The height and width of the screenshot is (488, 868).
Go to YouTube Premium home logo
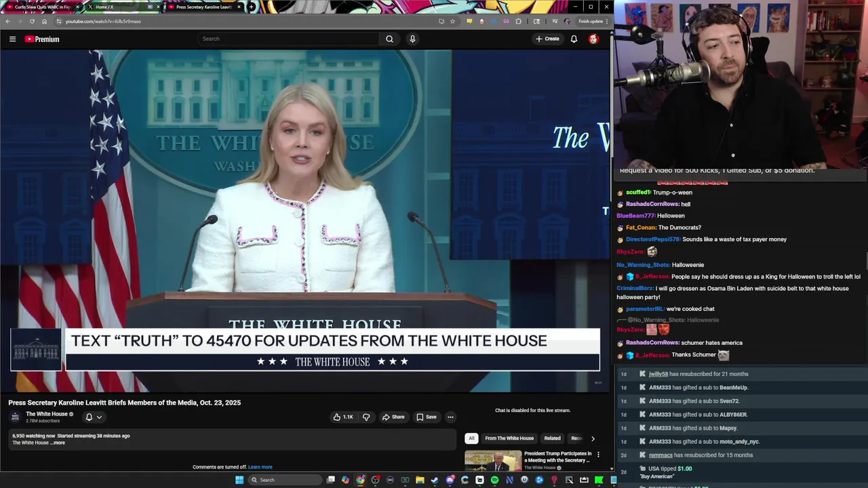coord(42,39)
